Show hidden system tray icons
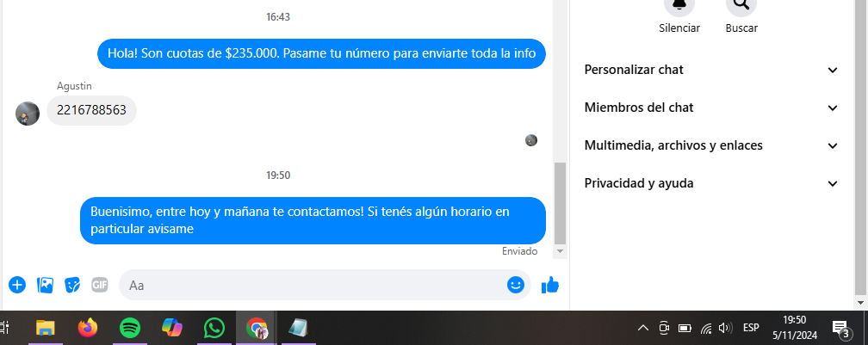Screen dimensions: 868x345 (x=642, y=329)
